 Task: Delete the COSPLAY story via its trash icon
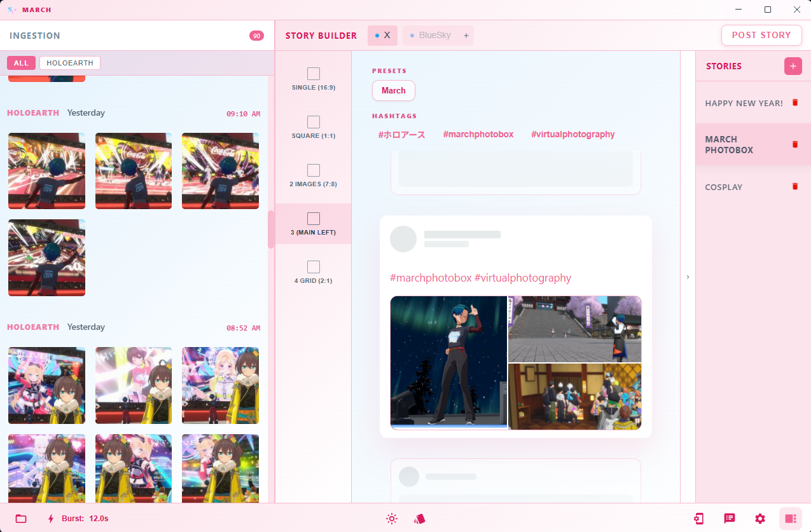coord(794,186)
